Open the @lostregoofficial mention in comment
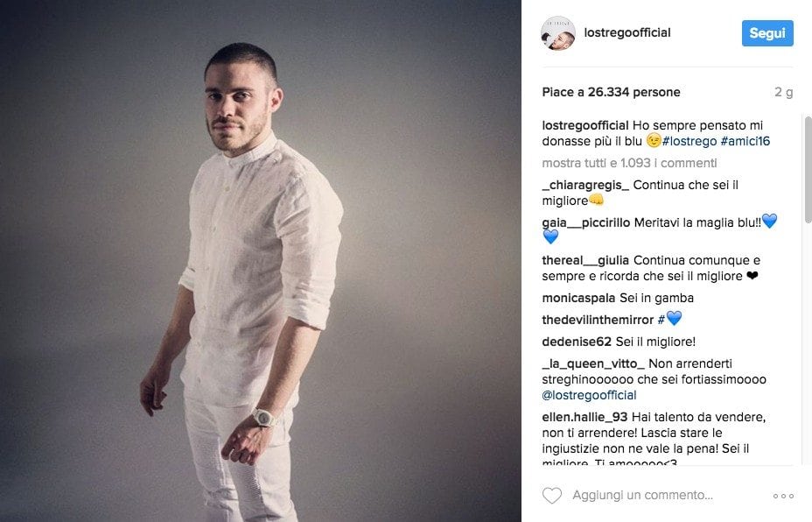 click(x=589, y=395)
